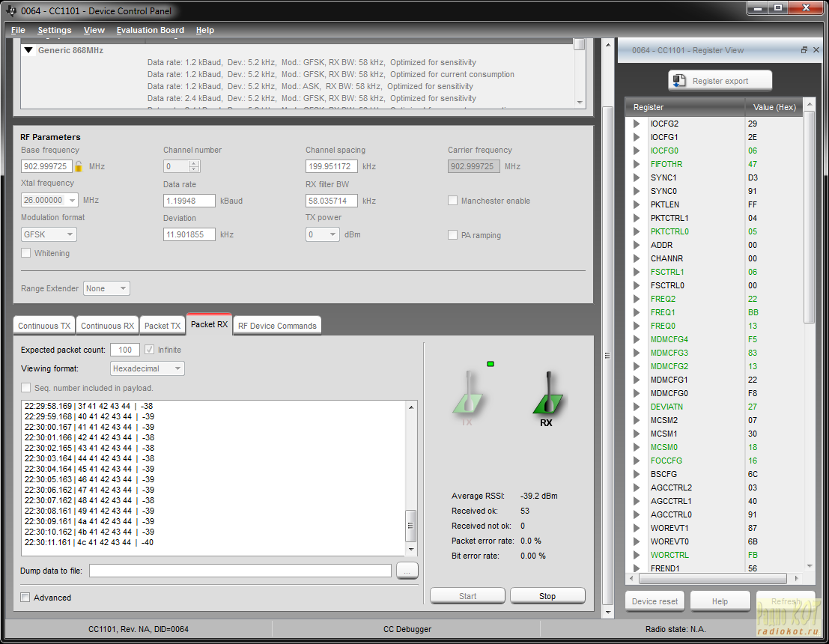Select the 2.4 kBaud GFSK sensitivity preset
Viewport: 829px width, 644px height.
pos(312,98)
